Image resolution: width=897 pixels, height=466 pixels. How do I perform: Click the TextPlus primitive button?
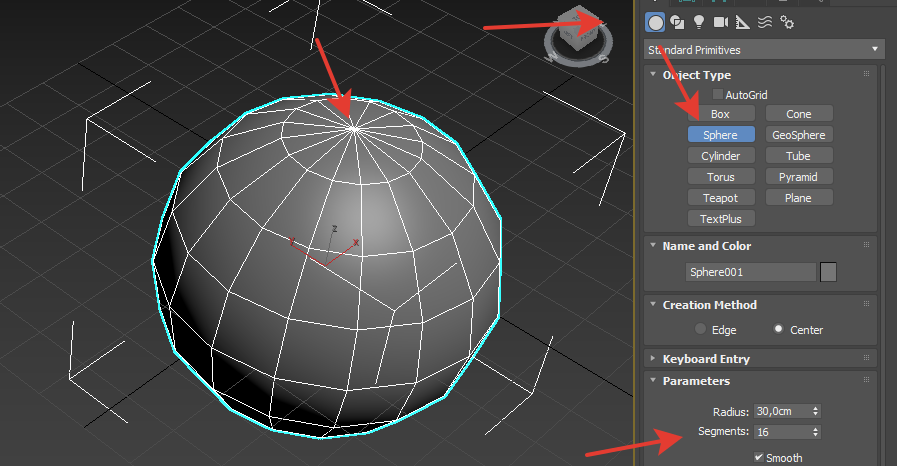tap(721, 218)
